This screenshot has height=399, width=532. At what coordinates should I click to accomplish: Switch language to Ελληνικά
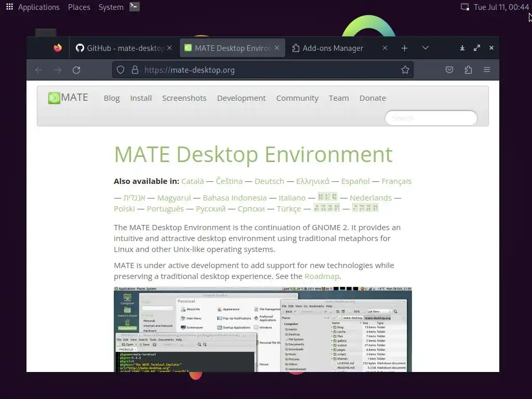click(312, 181)
